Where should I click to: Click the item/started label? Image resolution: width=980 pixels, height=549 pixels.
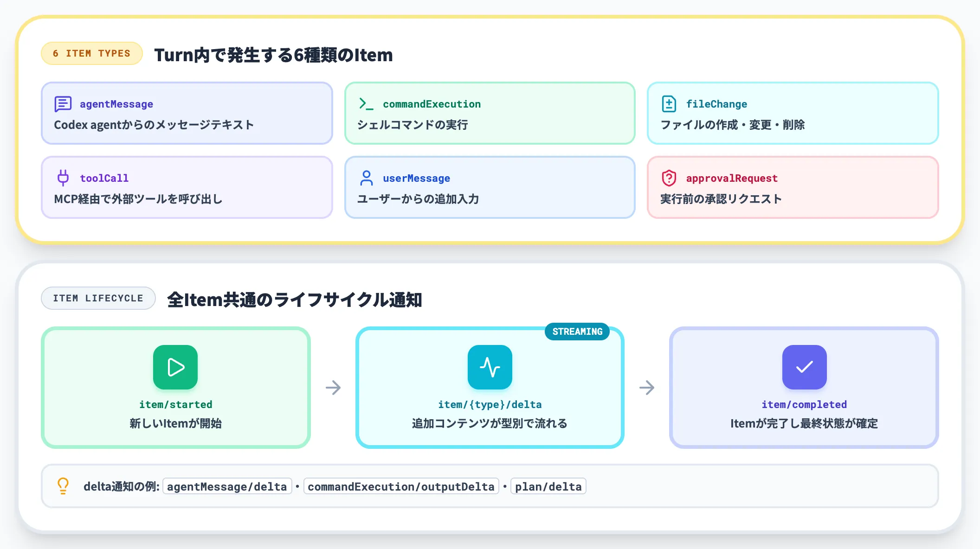(176, 404)
